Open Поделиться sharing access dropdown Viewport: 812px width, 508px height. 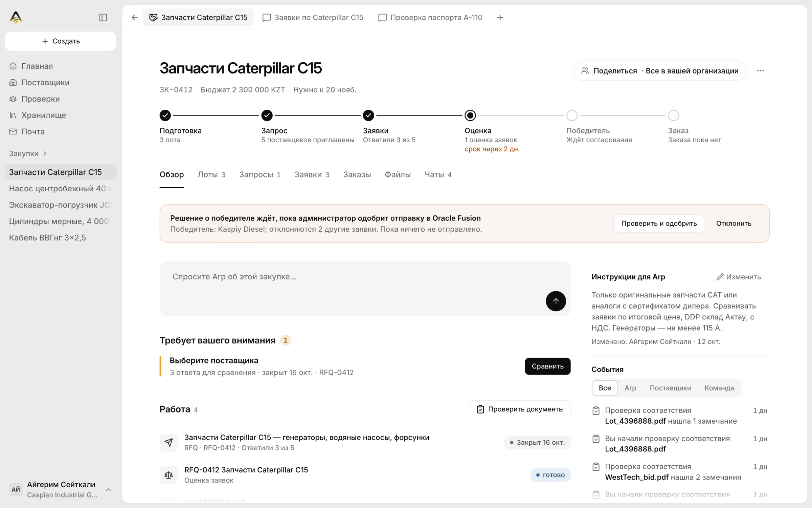coord(659,71)
